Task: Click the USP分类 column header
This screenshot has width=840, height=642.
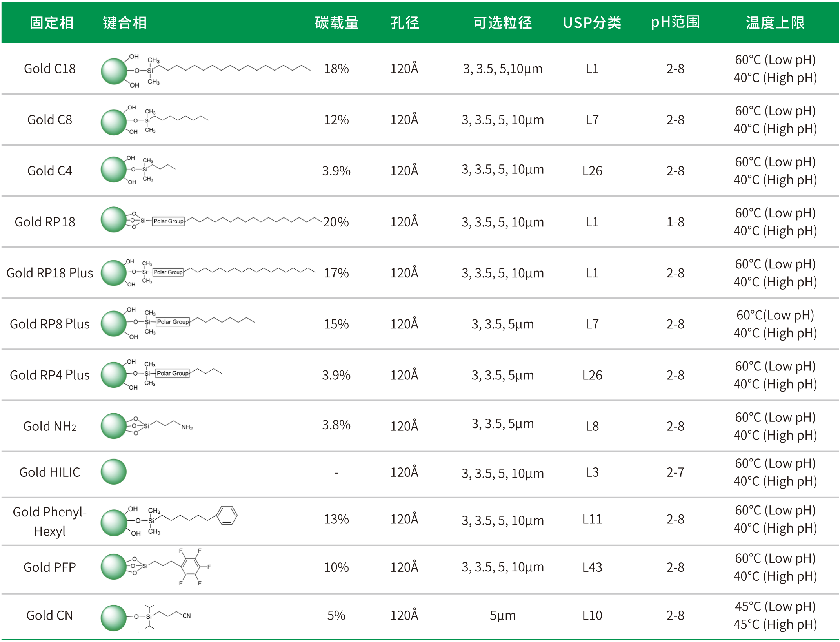Action: (592, 23)
